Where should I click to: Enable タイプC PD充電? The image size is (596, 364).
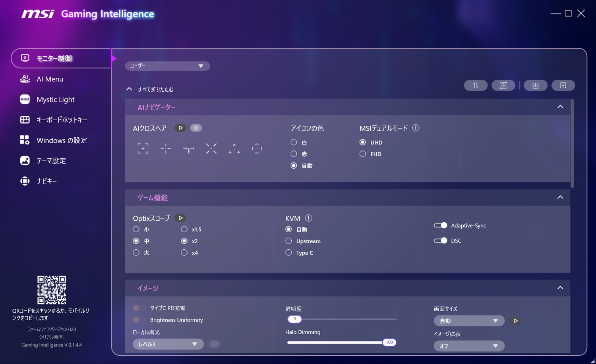(x=139, y=308)
